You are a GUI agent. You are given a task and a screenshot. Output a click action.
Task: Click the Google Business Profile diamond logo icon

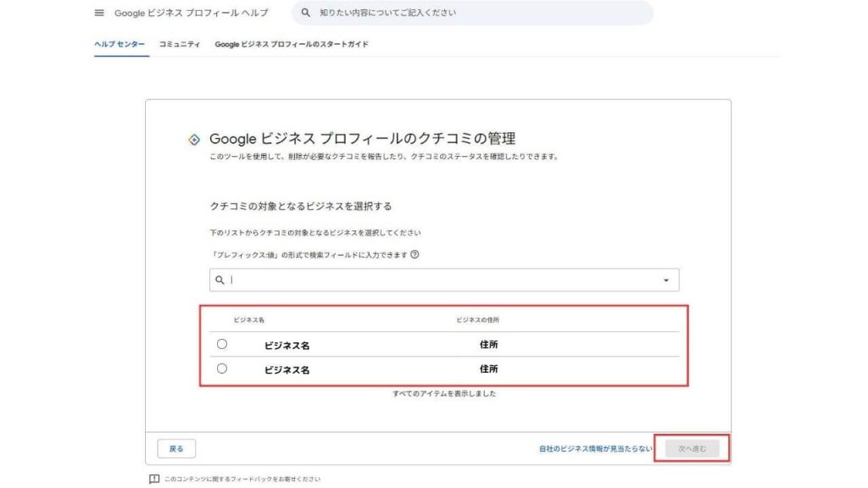pos(194,140)
